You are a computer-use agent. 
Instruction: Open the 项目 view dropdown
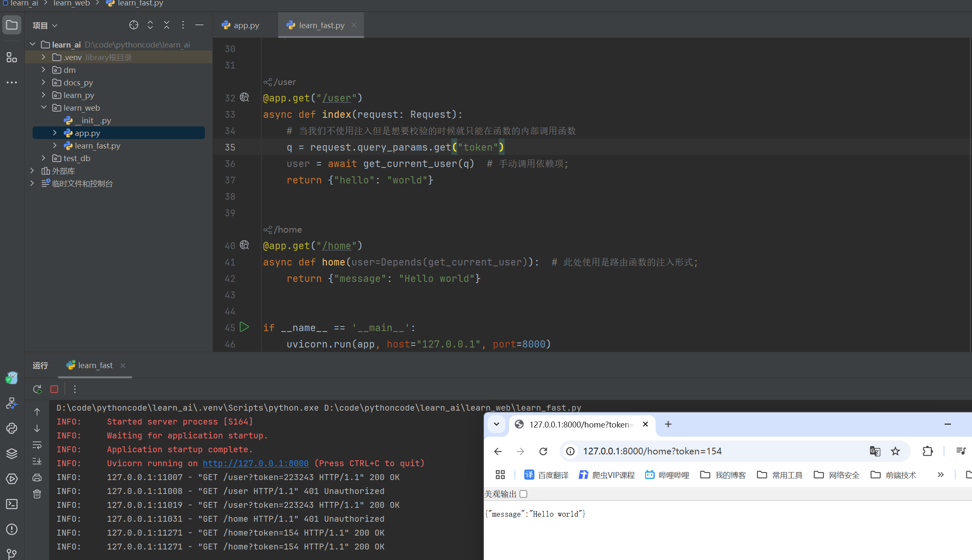[45, 26]
